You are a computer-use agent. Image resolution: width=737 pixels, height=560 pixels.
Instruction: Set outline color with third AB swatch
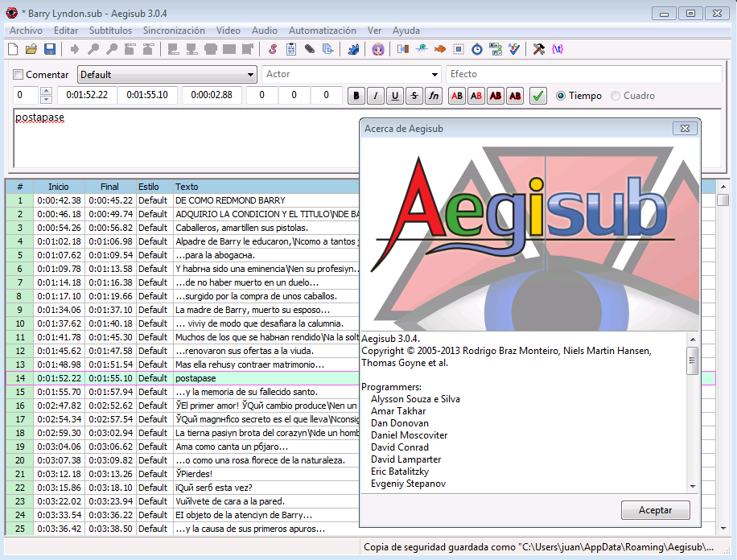[496, 96]
